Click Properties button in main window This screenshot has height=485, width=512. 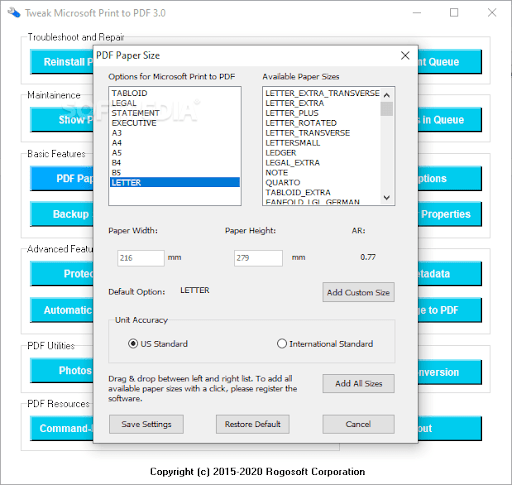(450, 214)
